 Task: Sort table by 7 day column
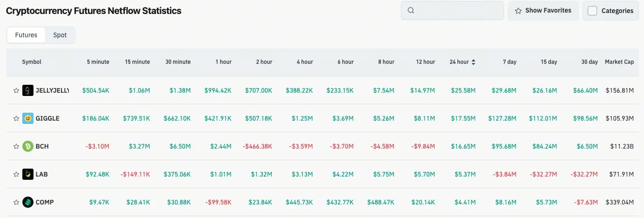(509, 62)
